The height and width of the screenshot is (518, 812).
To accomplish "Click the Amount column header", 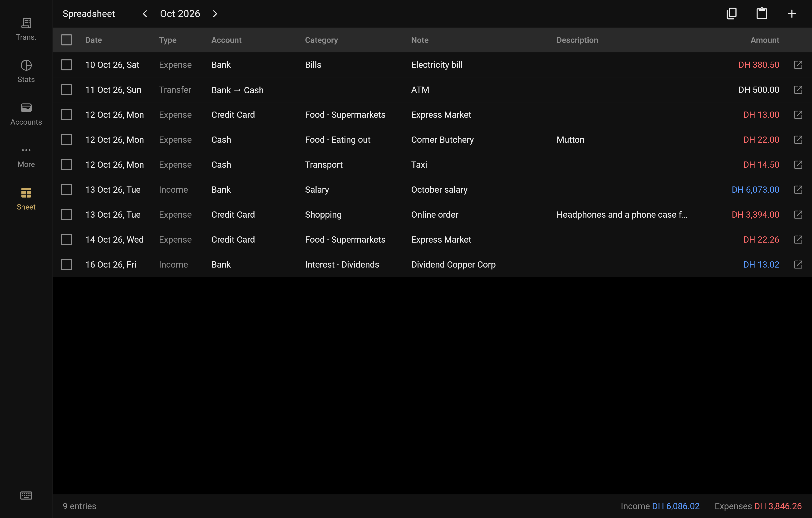I will pyautogui.click(x=764, y=40).
